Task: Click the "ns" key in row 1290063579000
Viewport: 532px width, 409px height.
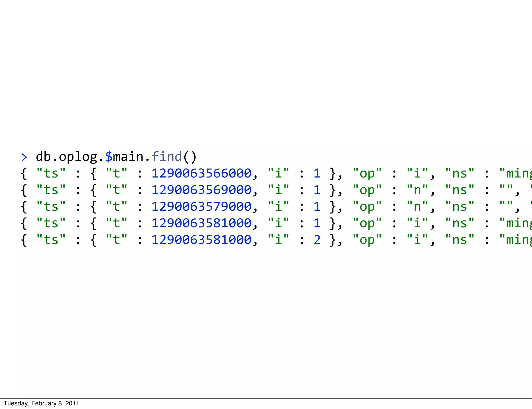Action: tap(460, 207)
